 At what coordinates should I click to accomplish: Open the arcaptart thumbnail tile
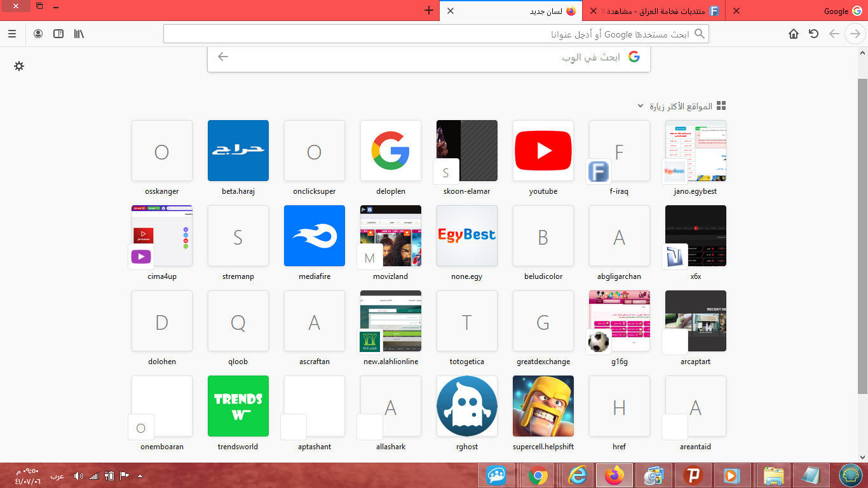pyautogui.click(x=696, y=321)
